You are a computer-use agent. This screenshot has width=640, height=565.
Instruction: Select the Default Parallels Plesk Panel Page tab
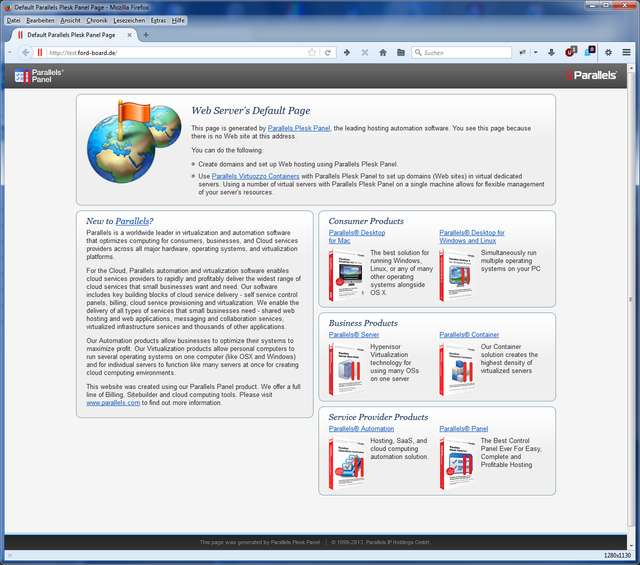click(72, 35)
